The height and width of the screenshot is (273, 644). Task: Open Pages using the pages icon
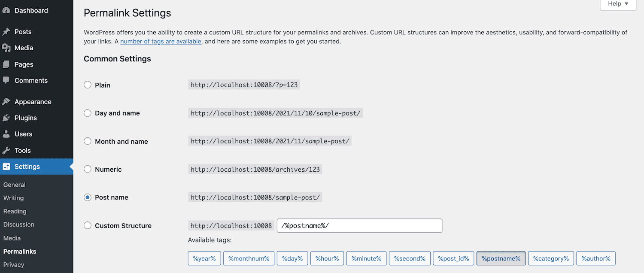(x=8, y=64)
